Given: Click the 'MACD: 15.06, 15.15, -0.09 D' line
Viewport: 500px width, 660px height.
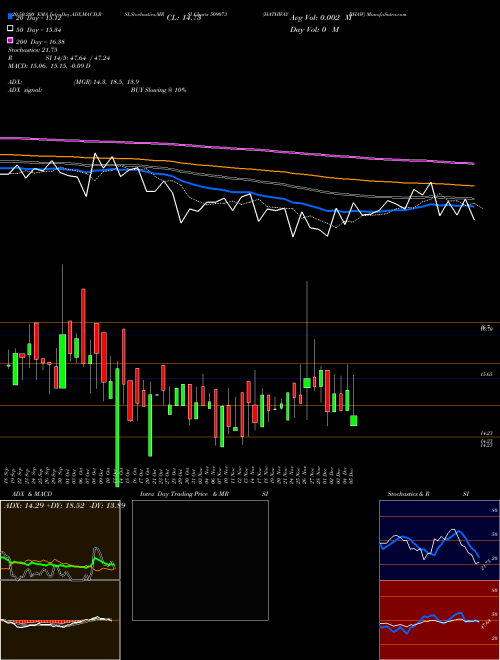Looking at the screenshot, I should 49,66.
